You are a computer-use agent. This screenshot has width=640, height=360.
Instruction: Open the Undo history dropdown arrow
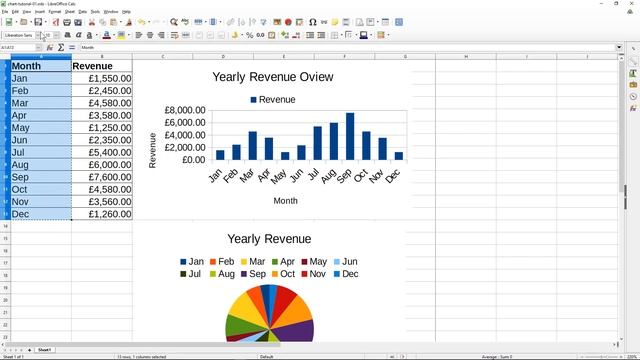tap(149, 22)
